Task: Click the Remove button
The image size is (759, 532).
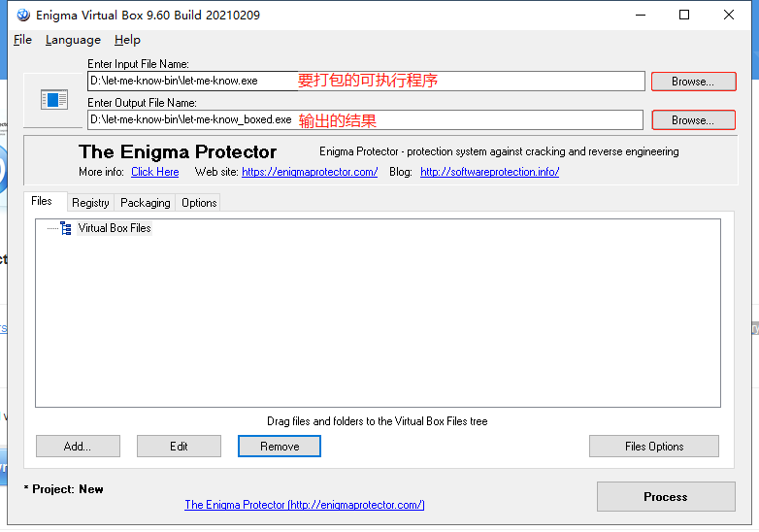Action: coord(280,446)
